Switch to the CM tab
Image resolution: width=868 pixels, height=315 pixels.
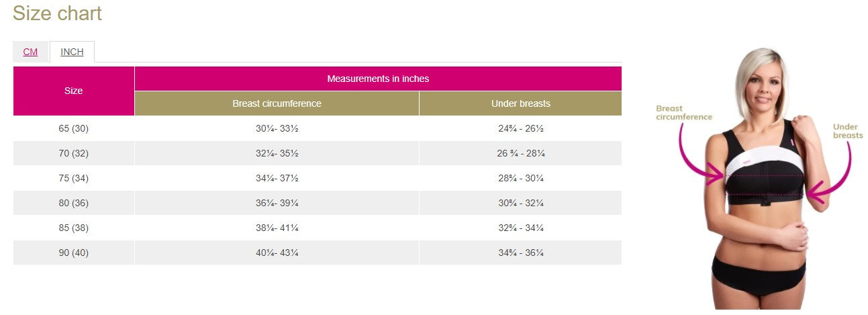(x=30, y=52)
